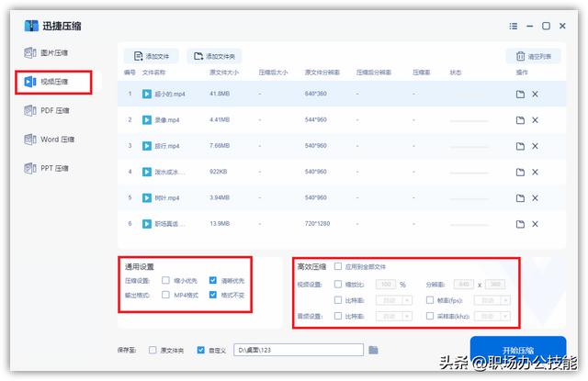Click the 迅捷压缩 app logo

pyautogui.click(x=31, y=26)
